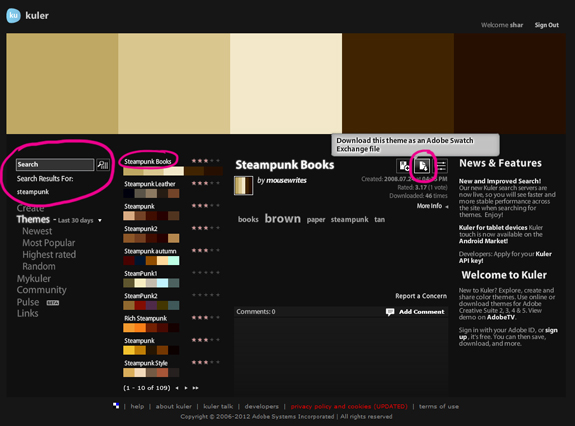The image size is (575, 426).
Task: Click the Search input field
Action: [55, 165]
